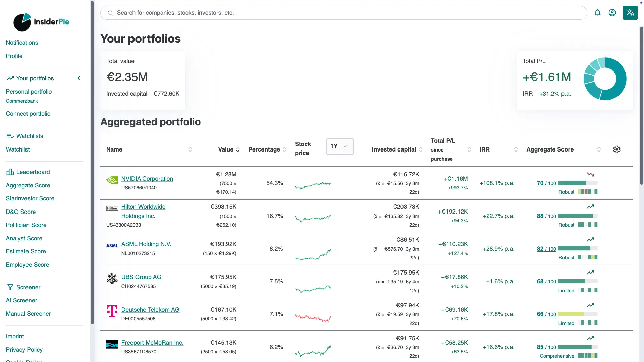
Task: Open the 1Y stock price period dropdown
Action: coord(339,146)
